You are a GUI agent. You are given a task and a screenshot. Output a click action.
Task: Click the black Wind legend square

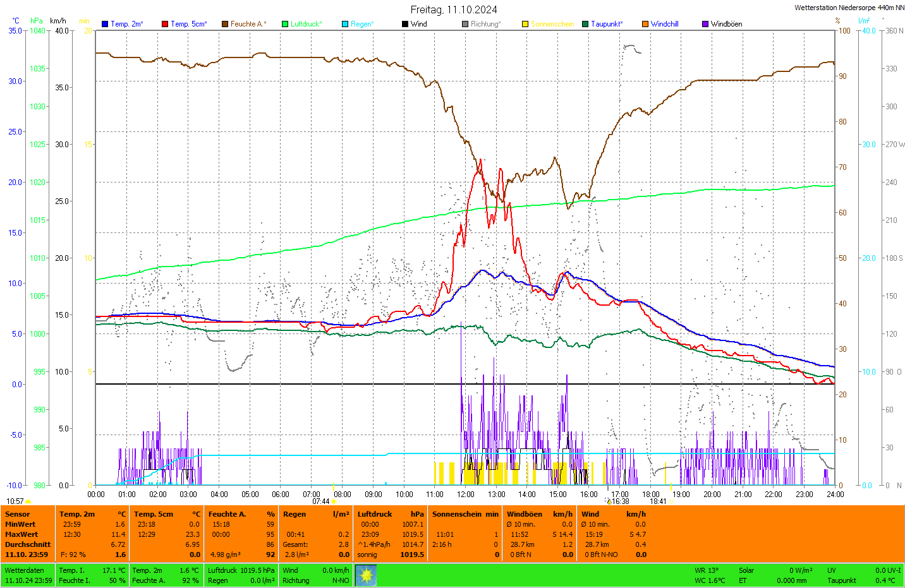[404, 24]
